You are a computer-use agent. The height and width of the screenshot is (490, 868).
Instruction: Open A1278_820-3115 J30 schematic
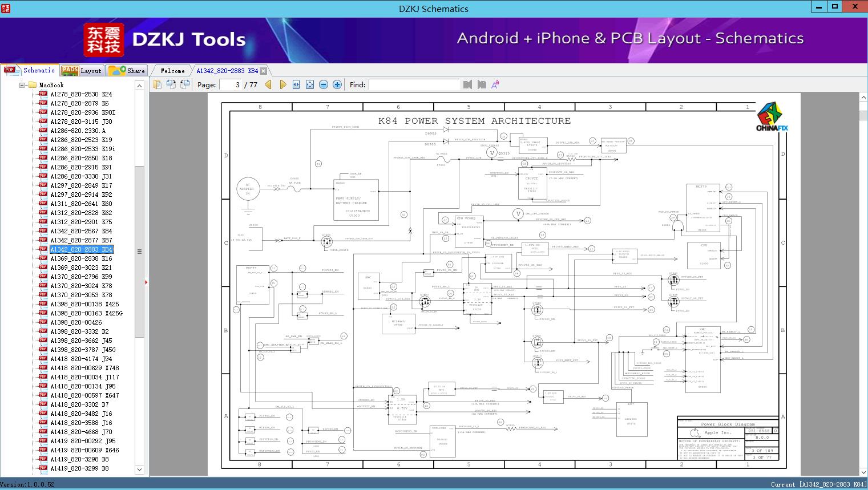pyautogui.click(x=81, y=122)
